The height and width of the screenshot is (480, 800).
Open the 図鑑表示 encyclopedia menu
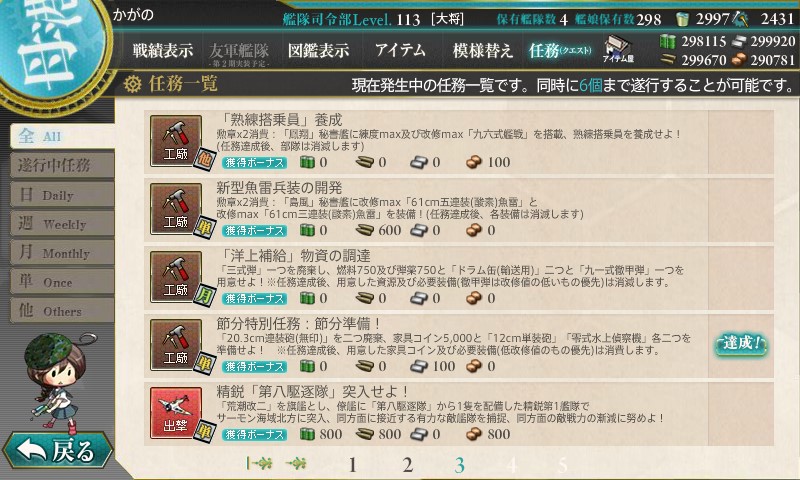(x=318, y=50)
